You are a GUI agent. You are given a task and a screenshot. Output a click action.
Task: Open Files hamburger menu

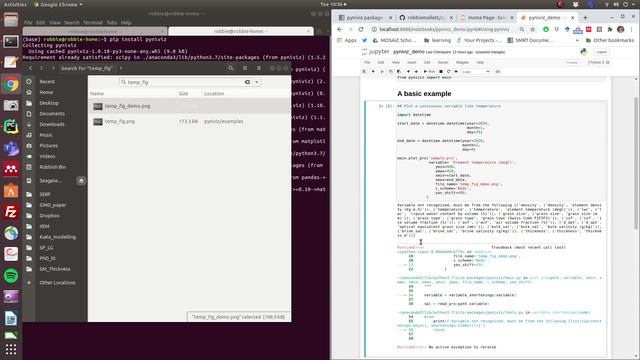coord(259,68)
